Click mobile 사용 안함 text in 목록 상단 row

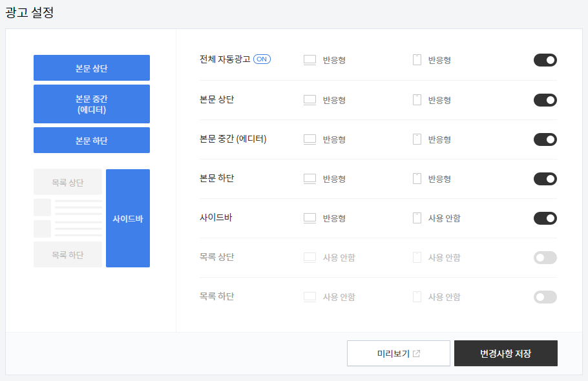pos(445,258)
